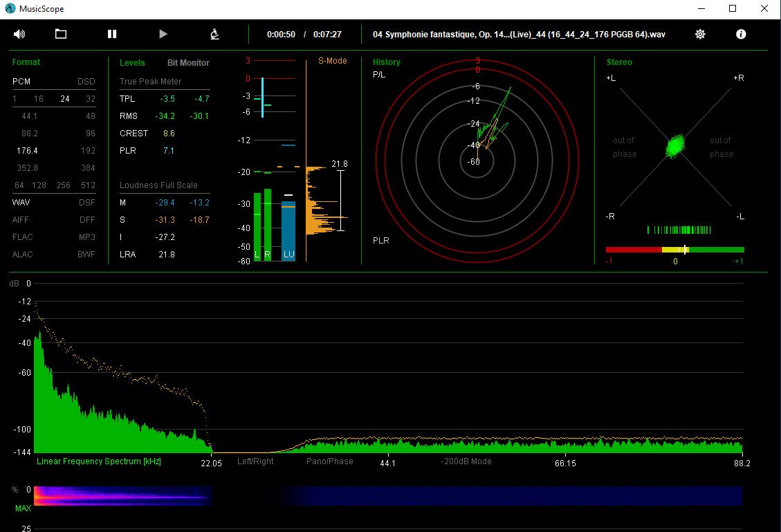This screenshot has height=532, width=781.
Task: Open the info icon
Action: coord(741,34)
